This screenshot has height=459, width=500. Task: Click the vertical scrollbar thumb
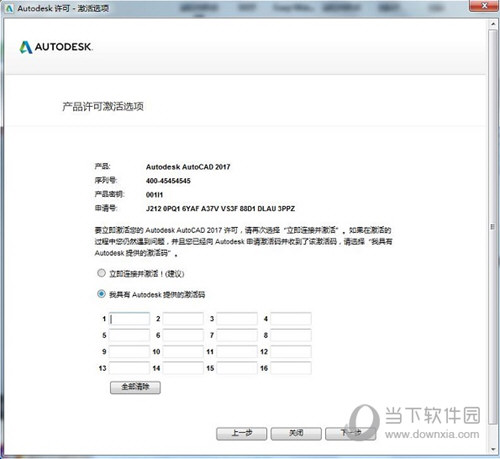(x=493, y=227)
